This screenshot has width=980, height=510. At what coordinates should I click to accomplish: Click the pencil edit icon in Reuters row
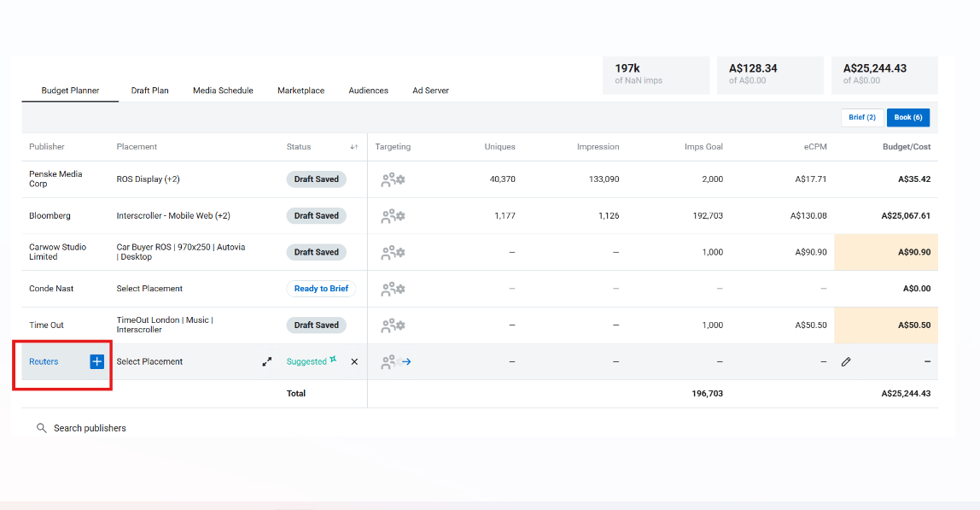tap(846, 361)
